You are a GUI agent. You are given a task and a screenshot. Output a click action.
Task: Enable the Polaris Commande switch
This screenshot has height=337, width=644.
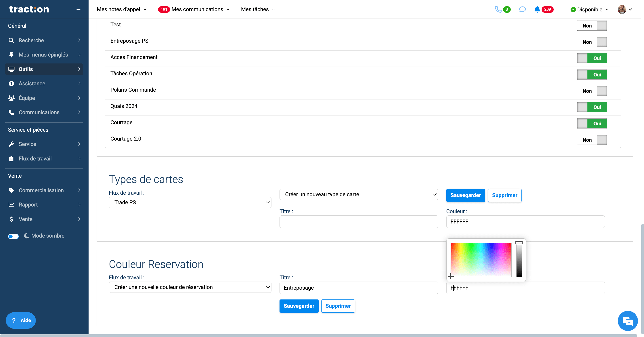tap(592, 91)
